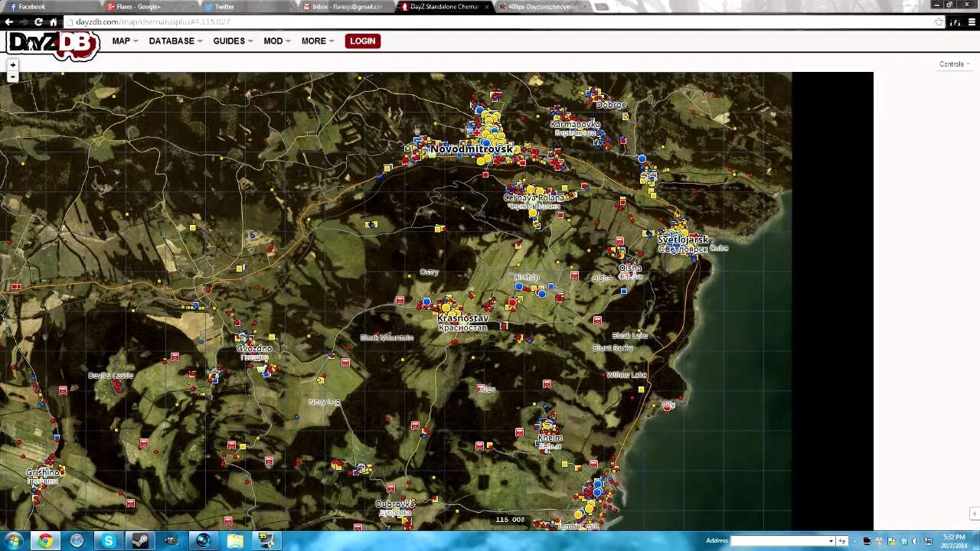Click the Ostry hill label
The width and height of the screenshot is (980, 551).
pos(430,272)
